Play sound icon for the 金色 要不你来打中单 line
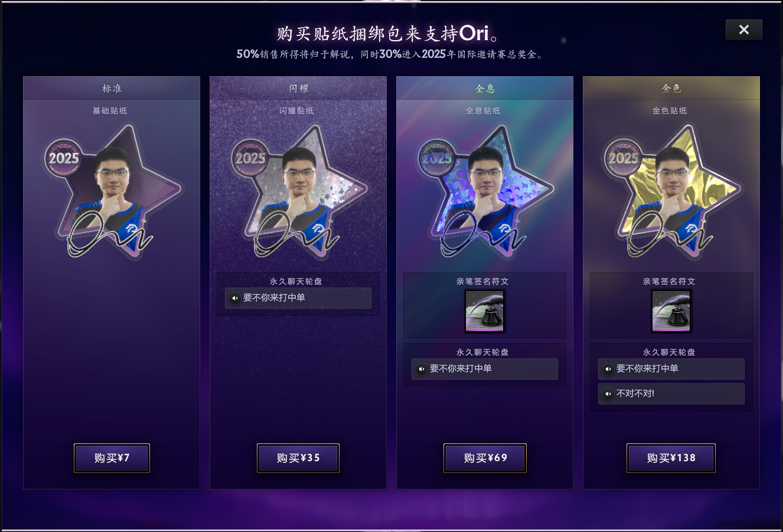The height and width of the screenshot is (532, 783). click(x=608, y=369)
